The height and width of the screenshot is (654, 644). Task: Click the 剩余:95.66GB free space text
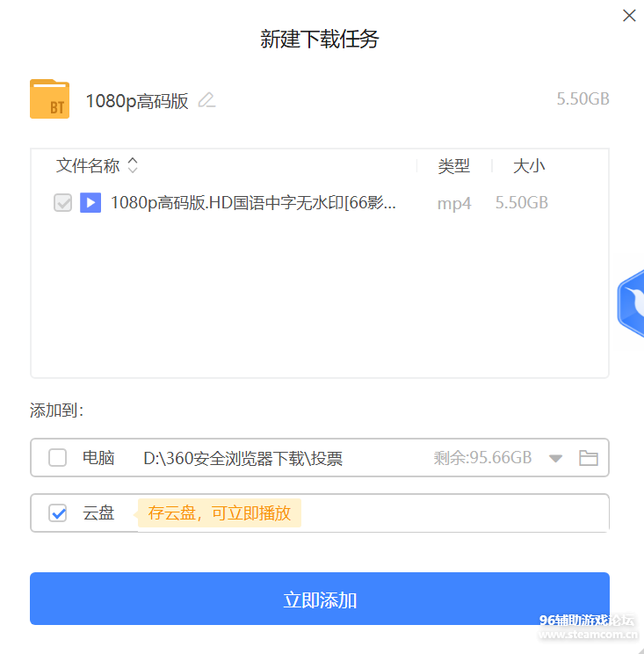(482, 457)
